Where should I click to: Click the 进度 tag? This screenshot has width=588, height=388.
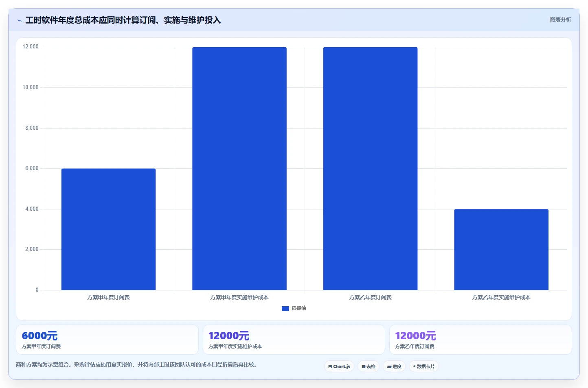point(394,366)
